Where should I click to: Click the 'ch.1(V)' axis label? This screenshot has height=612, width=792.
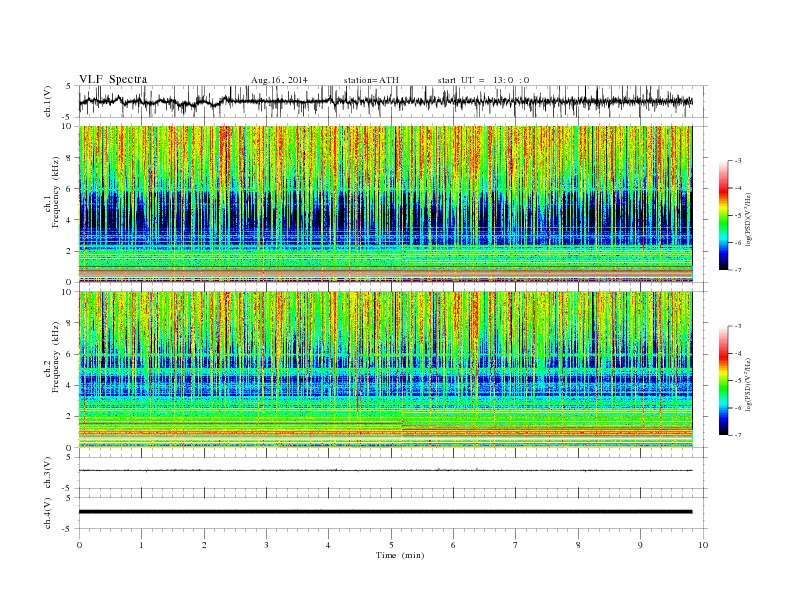coord(48,102)
